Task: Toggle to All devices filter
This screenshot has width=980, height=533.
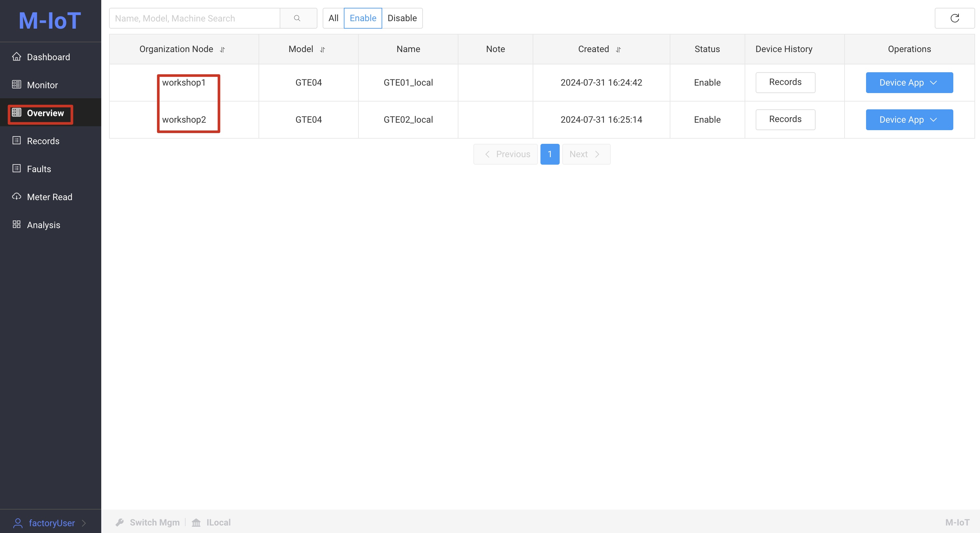Action: pyautogui.click(x=333, y=18)
